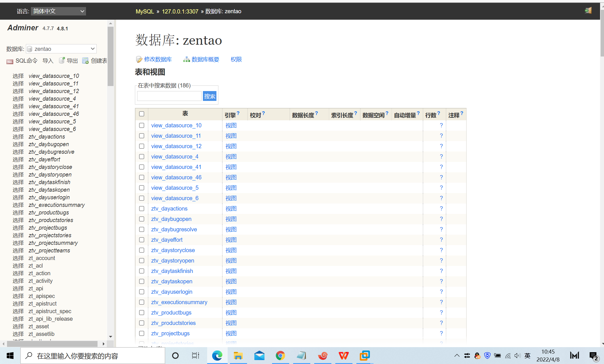604x364 pixels.
Task: Open Google Chrome from the taskbar
Action: pos(280,356)
